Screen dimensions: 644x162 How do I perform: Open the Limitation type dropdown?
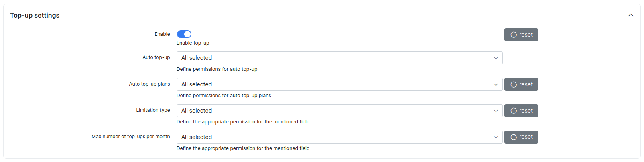point(339,111)
